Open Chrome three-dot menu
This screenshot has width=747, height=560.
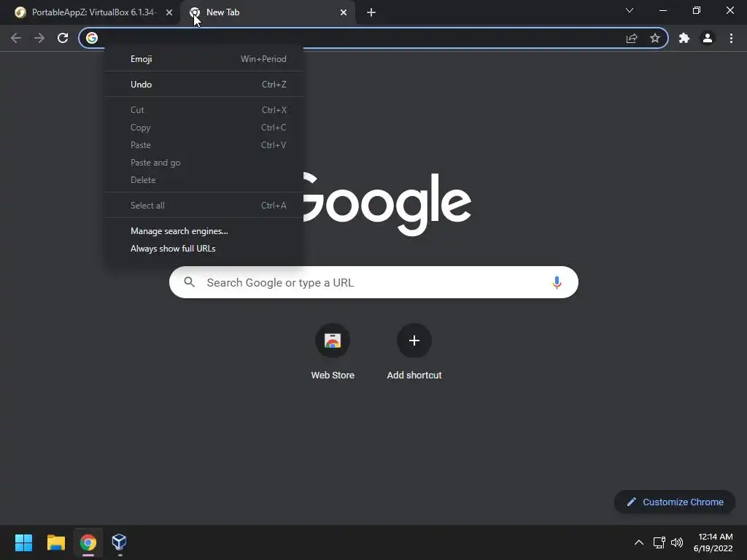tap(731, 38)
